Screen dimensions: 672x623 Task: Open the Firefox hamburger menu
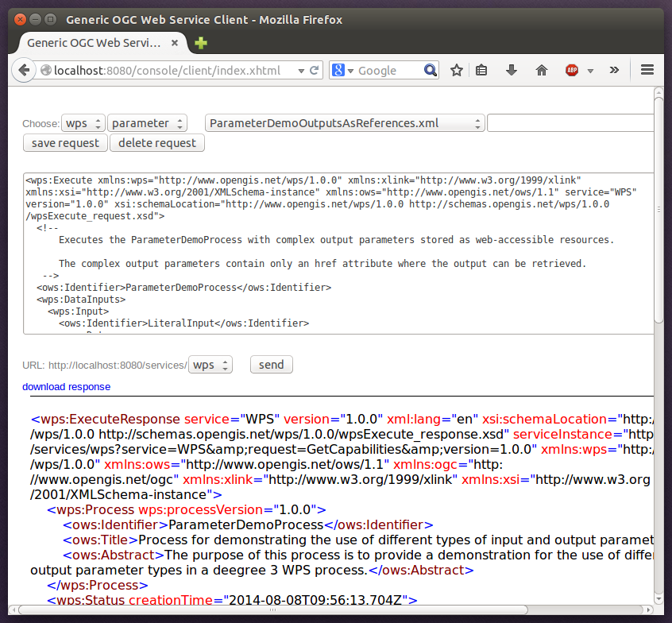point(647,70)
